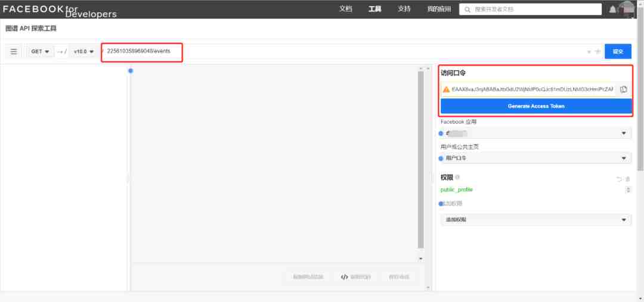Copy the access token with clipboard icon
644x302 pixels.
tap(624, 89)
